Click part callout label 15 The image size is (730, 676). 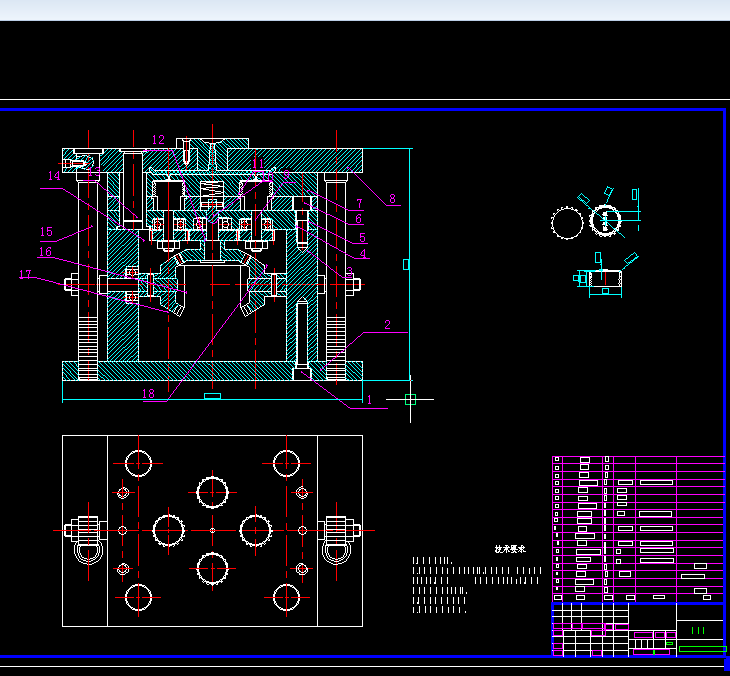(46, 232)
